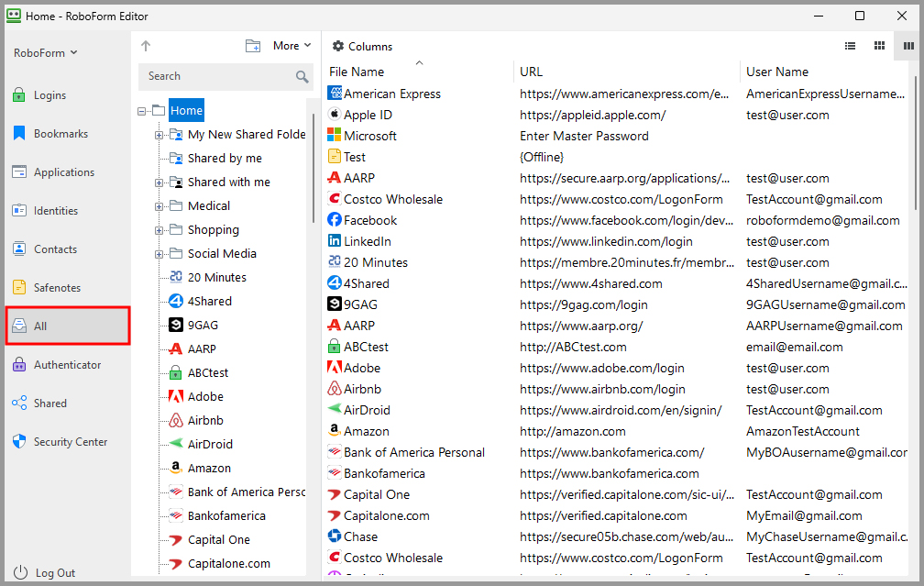This screenshot has height=586, width=924.
Task: Select Adobe in folder tree
Action: point(205,396)
